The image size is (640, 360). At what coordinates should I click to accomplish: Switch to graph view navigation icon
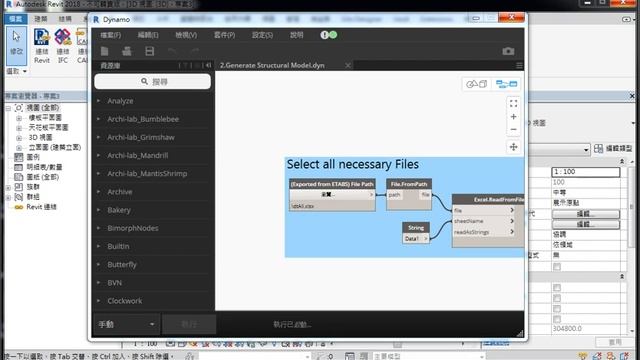pos(507,84)
